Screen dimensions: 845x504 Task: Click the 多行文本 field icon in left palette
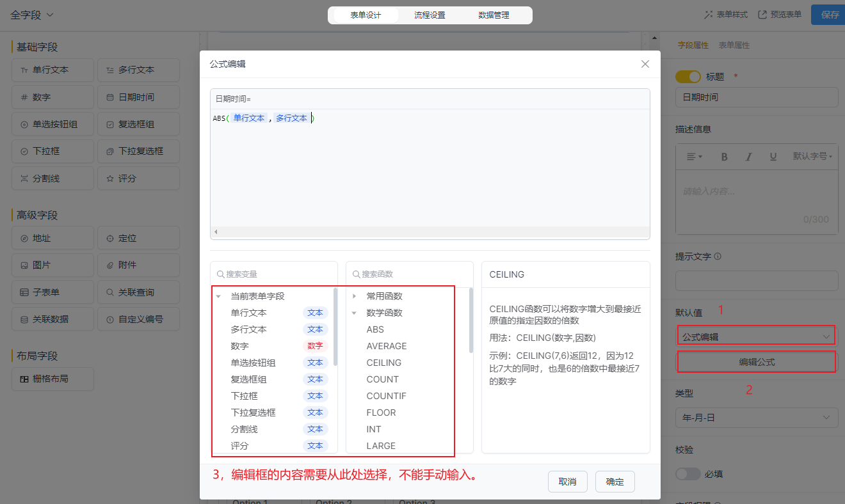(x=110, y=70)
